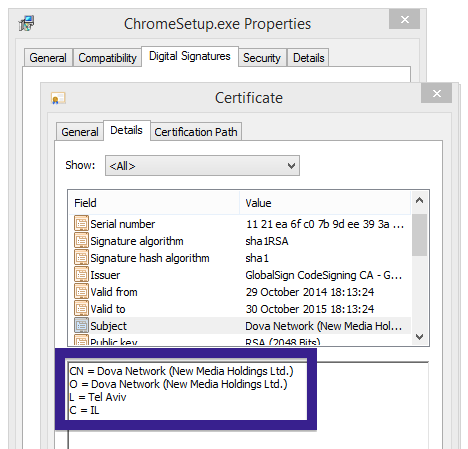Click the Valid to field icon

(x=81, y=309)
